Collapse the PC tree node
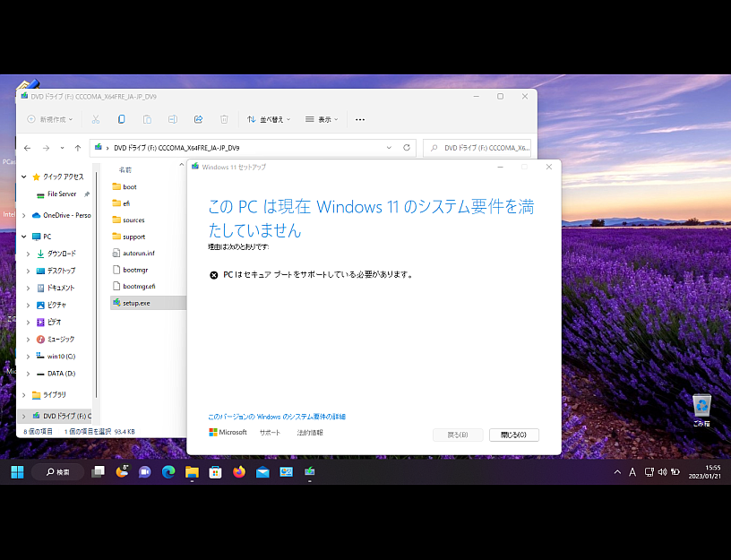731x560 pixels. (24, 237)
